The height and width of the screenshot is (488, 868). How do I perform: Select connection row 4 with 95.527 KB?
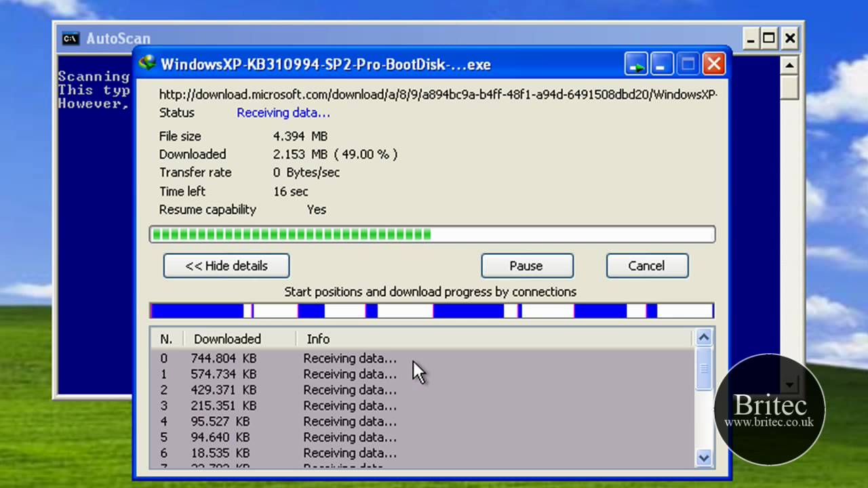point(422,422)
